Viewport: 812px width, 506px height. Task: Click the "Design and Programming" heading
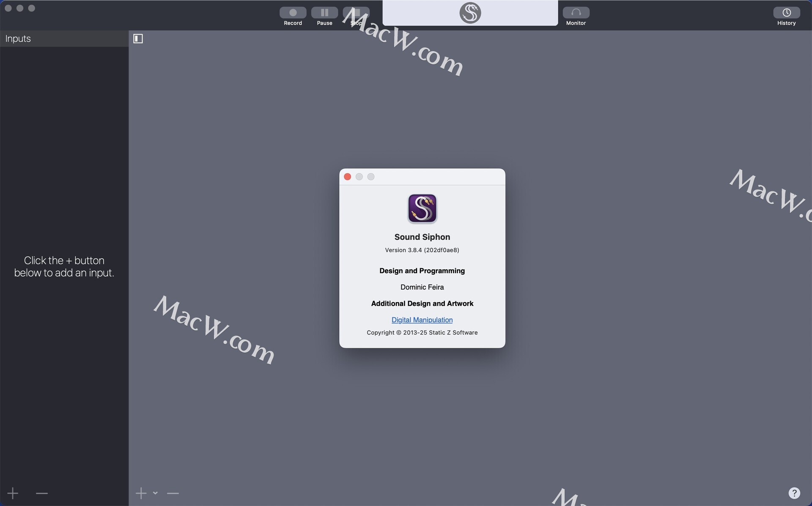click(x=422, y=271)
